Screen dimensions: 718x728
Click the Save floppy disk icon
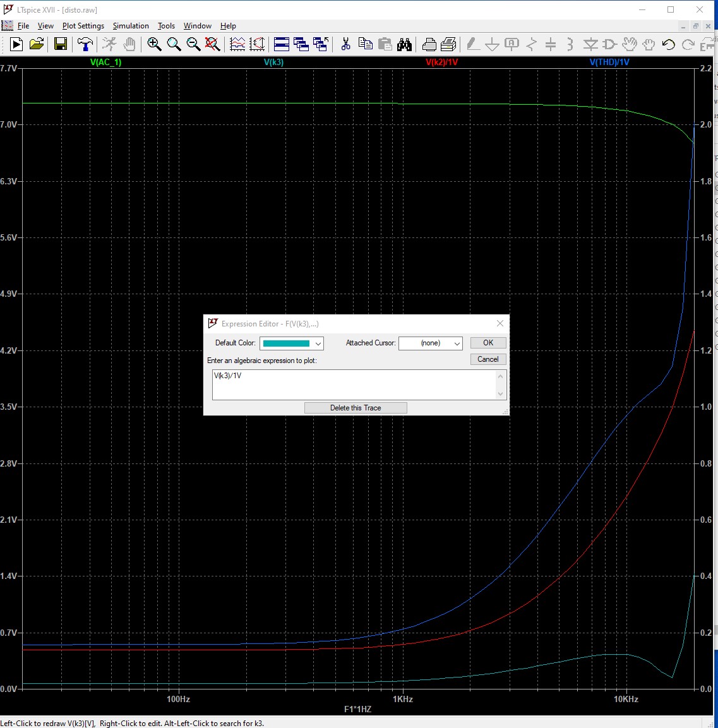(x=61, y=44)
